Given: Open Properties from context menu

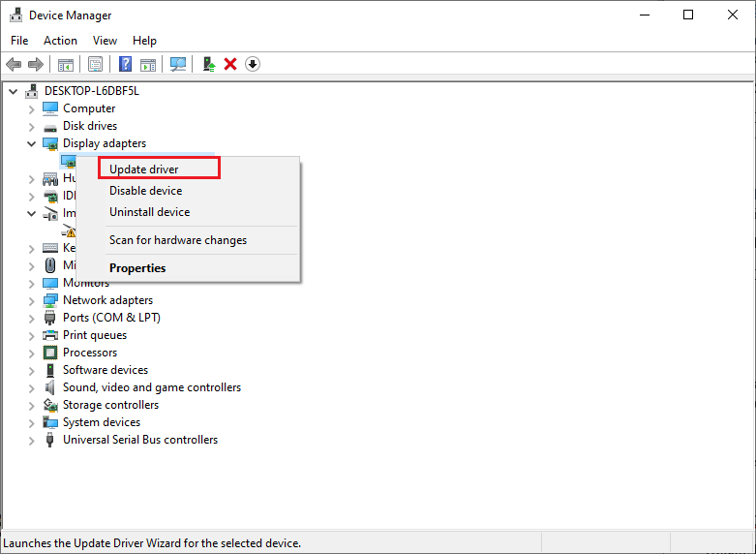Looking at the screenshot, I should (x=188, y=268).
